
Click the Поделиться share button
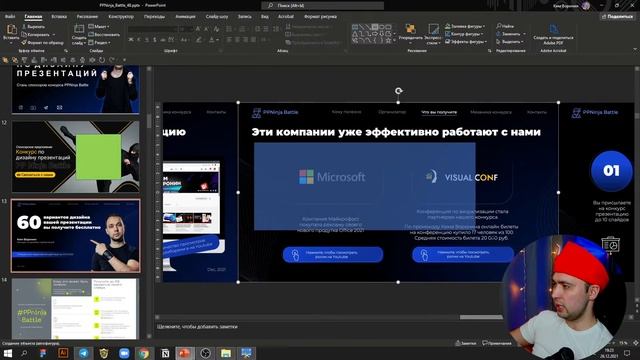point(617,17)
